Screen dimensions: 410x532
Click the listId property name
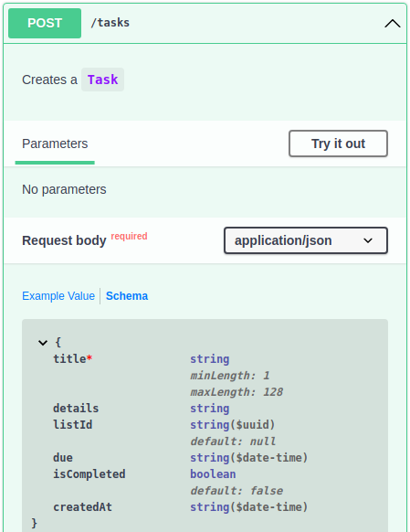73,425
